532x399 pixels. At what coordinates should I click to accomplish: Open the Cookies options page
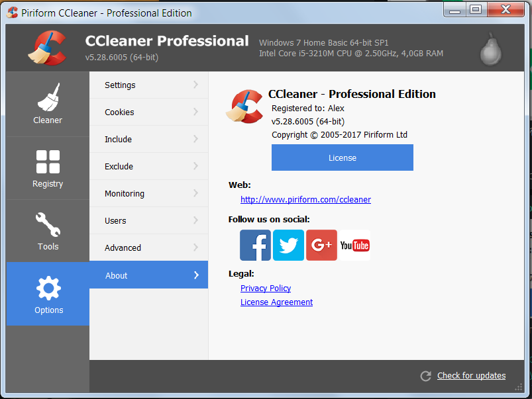coord(148,112)
